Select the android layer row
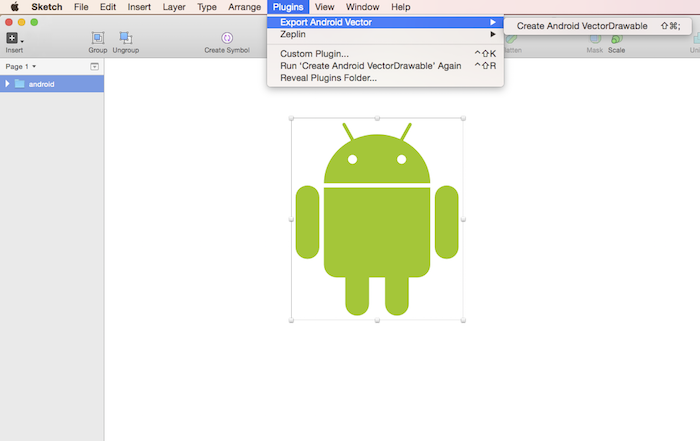 [x=52, y=84]
